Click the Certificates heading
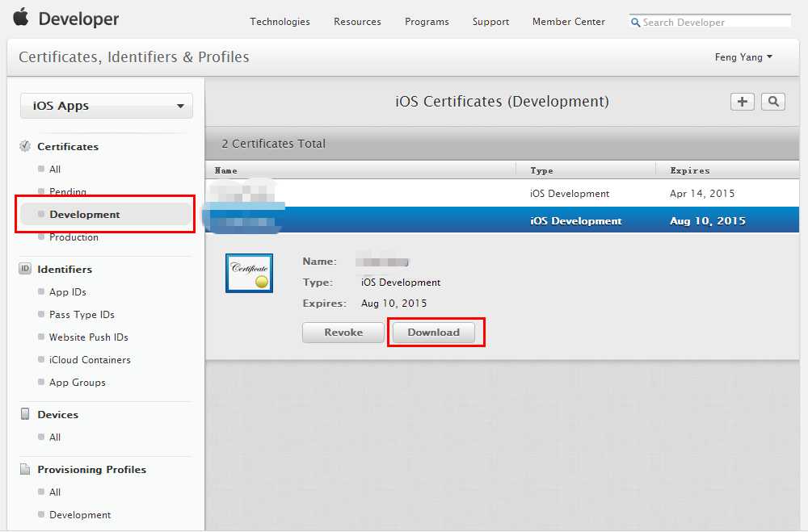The image size is (808, 532). point(68,146)
